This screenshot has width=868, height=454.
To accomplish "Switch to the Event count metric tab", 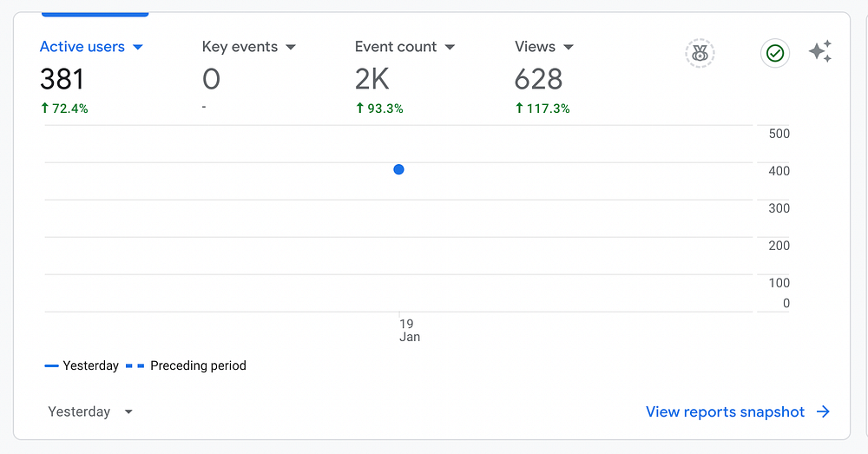I will tap(396, 47).
